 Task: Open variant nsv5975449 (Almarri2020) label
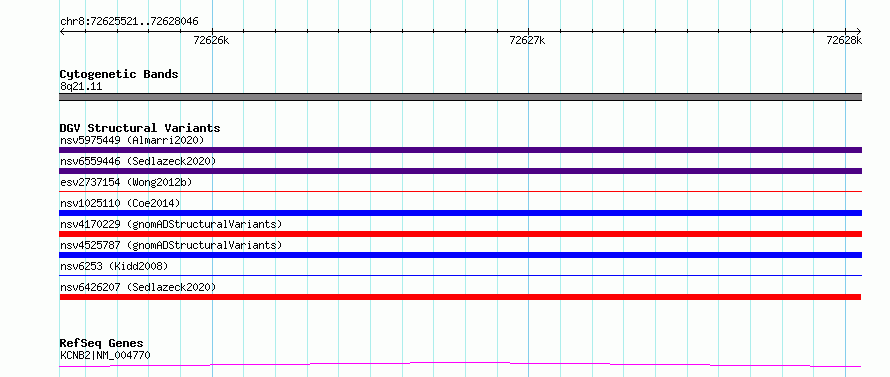(x=132, y=140)
